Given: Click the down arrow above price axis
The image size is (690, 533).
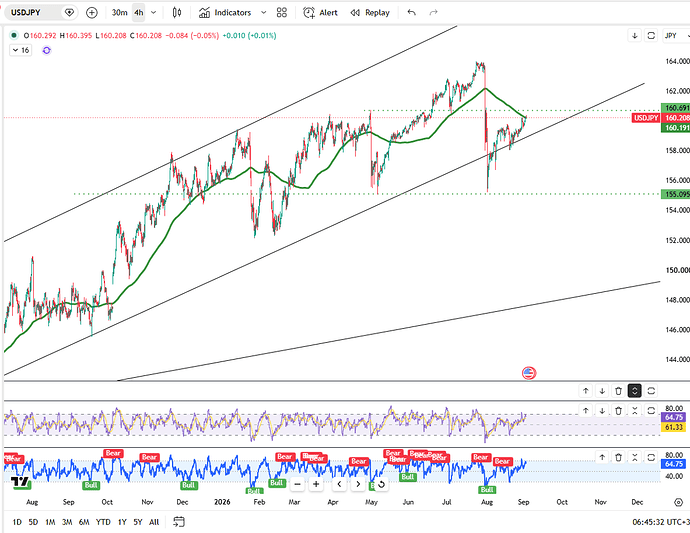Looking at the screenshot, I should click(x=635, y=36).
